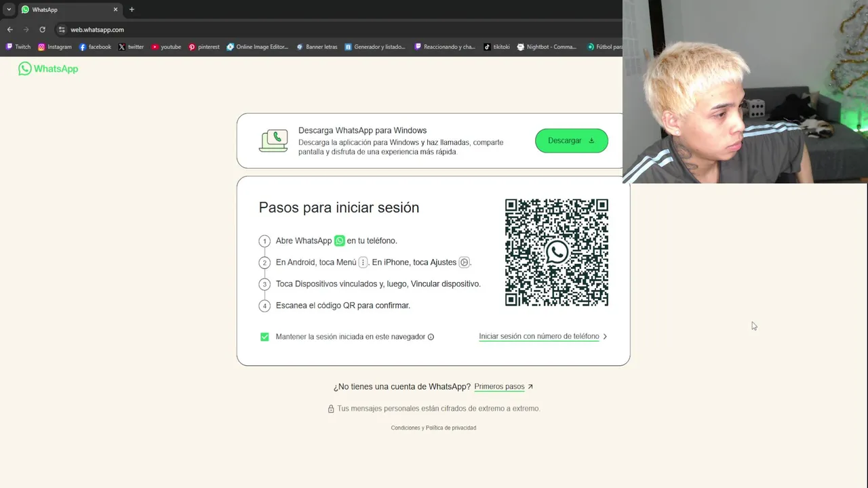868x488 pixels.
Task: Toggle Mantener la sesión iniciada checkbox
Action: [x=264, y=337]
